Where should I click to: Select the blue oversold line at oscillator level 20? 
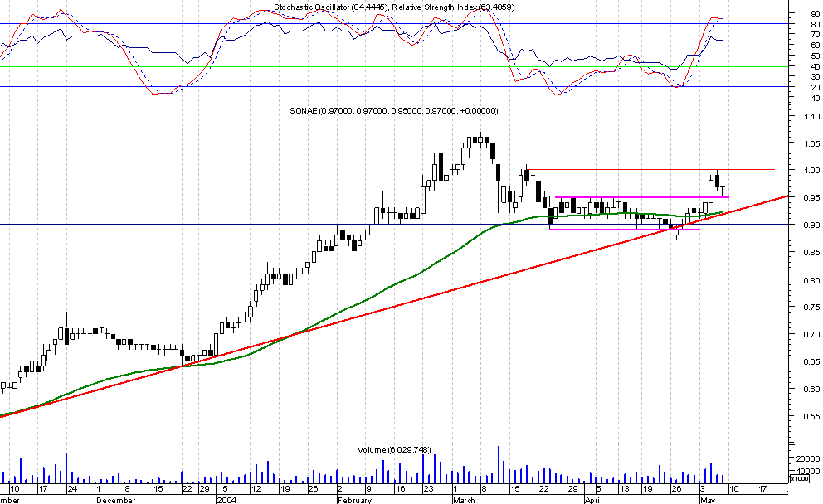pyautogui.click(x=393, y=87)
